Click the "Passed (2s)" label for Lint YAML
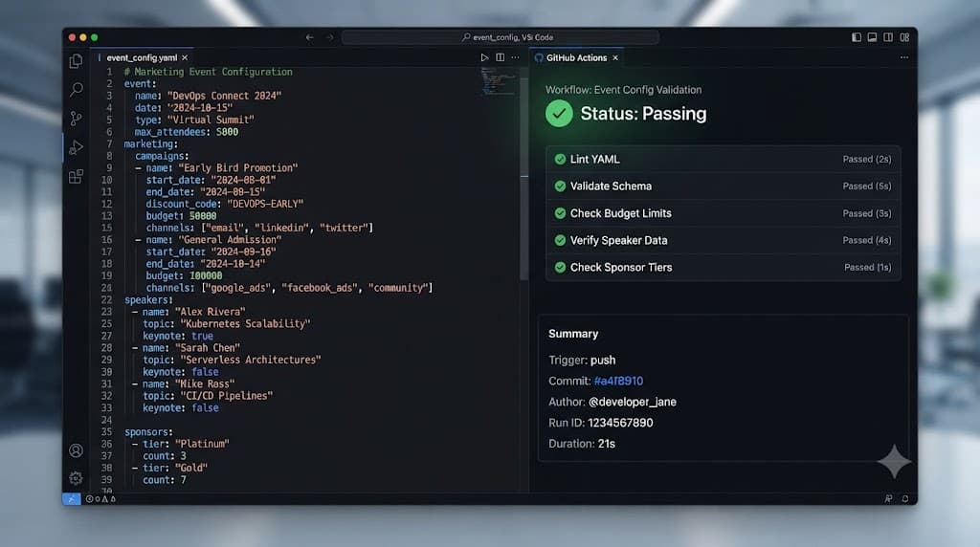Screen dimensions: 980x547 [866, 160]
